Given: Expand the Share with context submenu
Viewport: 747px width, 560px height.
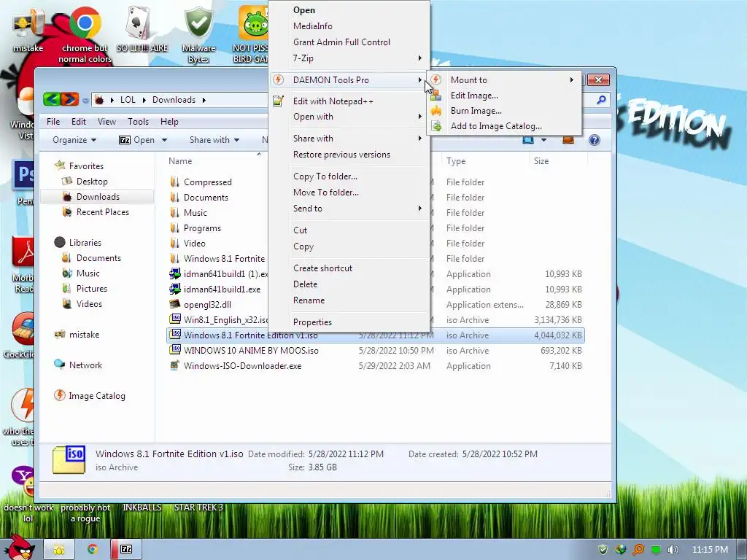Looking at the screenshot, I should tap(349, 139).
